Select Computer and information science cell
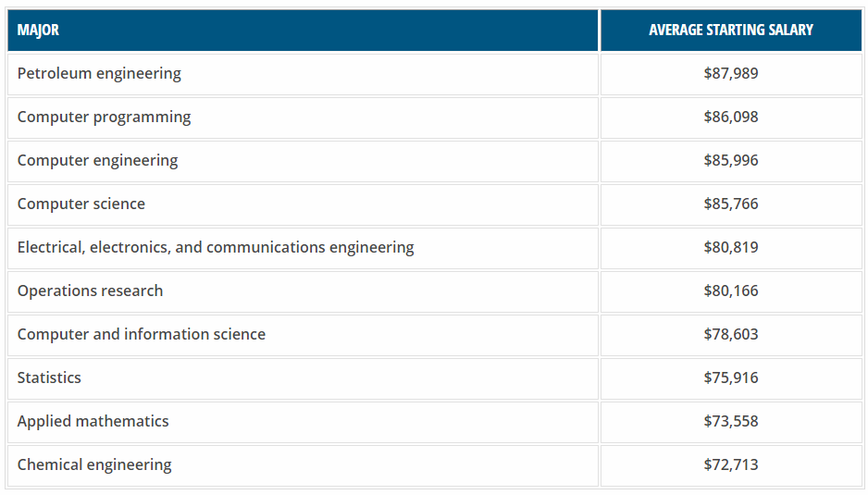Viewport: 868px width, 495px height. (x=142, y=334)
